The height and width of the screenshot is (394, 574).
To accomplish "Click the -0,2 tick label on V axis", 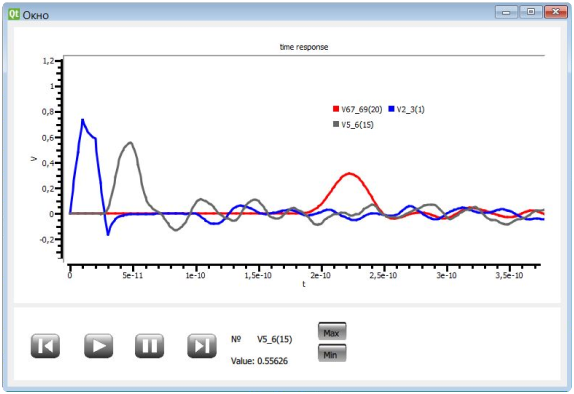I will pyautogui.click(x=46, y=240).
